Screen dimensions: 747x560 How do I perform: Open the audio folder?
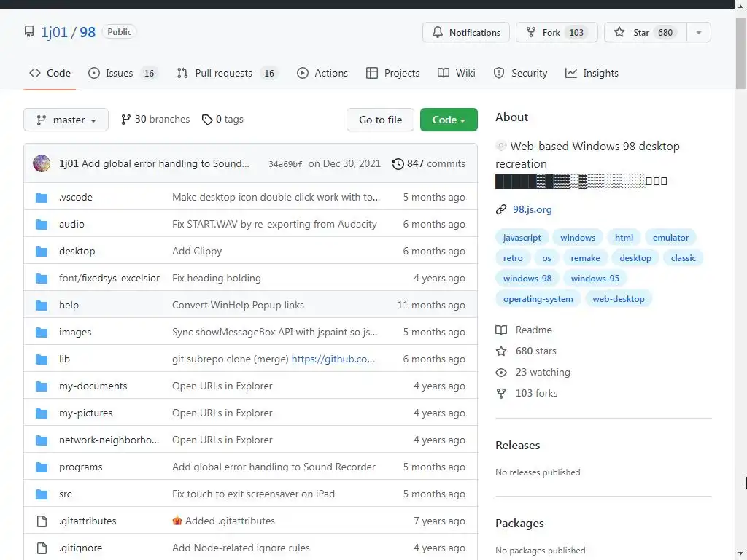[x=71, y=225]
